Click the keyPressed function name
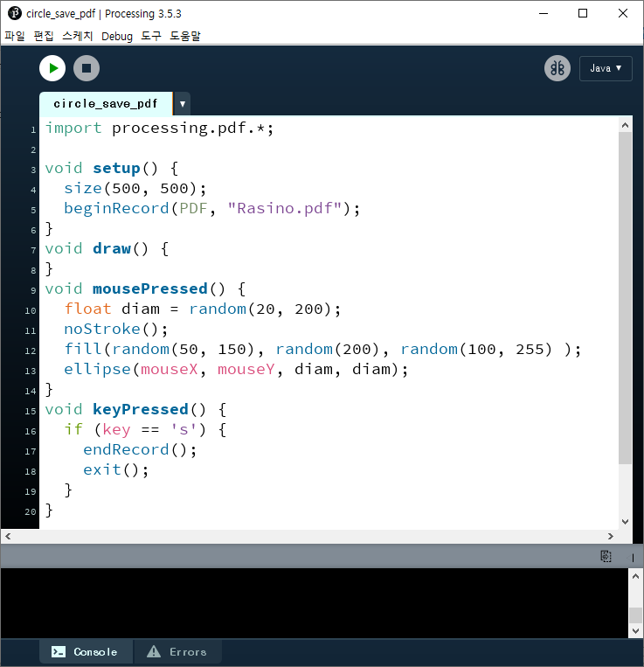This screenshot has width=644, height=667. [x=141, y=410]
